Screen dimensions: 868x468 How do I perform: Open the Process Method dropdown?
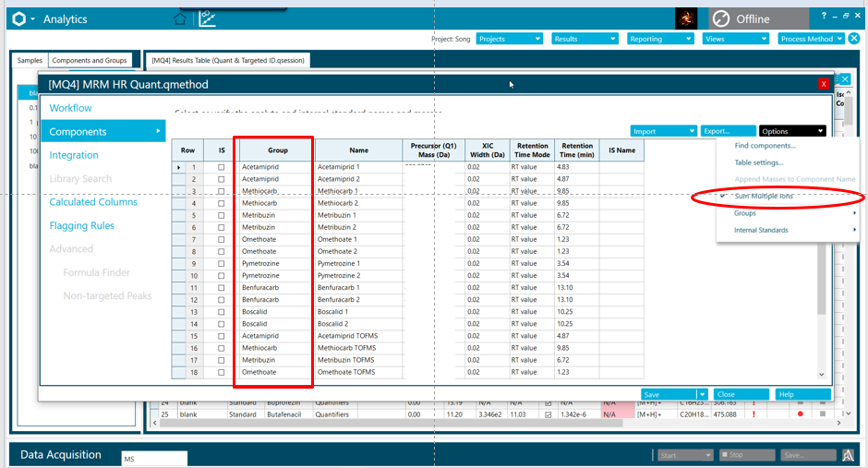[x=811, y=39]
